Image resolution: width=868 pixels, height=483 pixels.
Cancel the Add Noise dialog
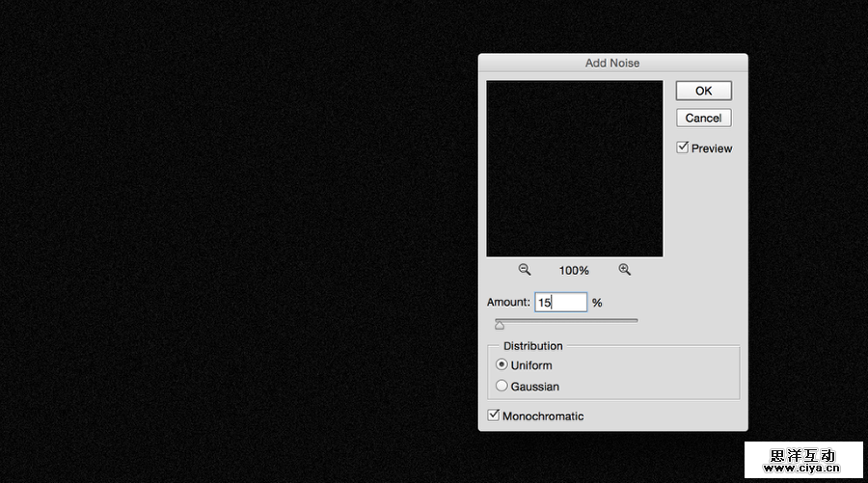(703, 118)
